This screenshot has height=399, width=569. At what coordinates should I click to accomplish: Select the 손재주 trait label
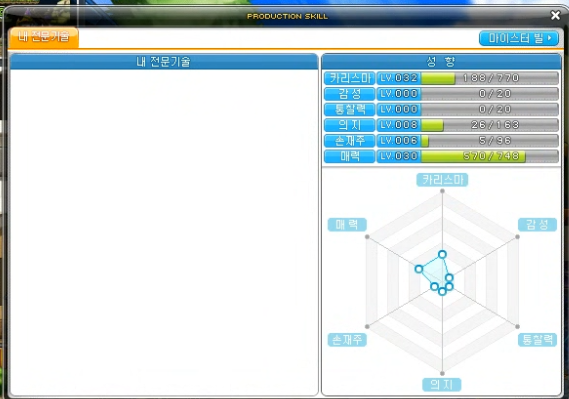click(x=349, y=141)
